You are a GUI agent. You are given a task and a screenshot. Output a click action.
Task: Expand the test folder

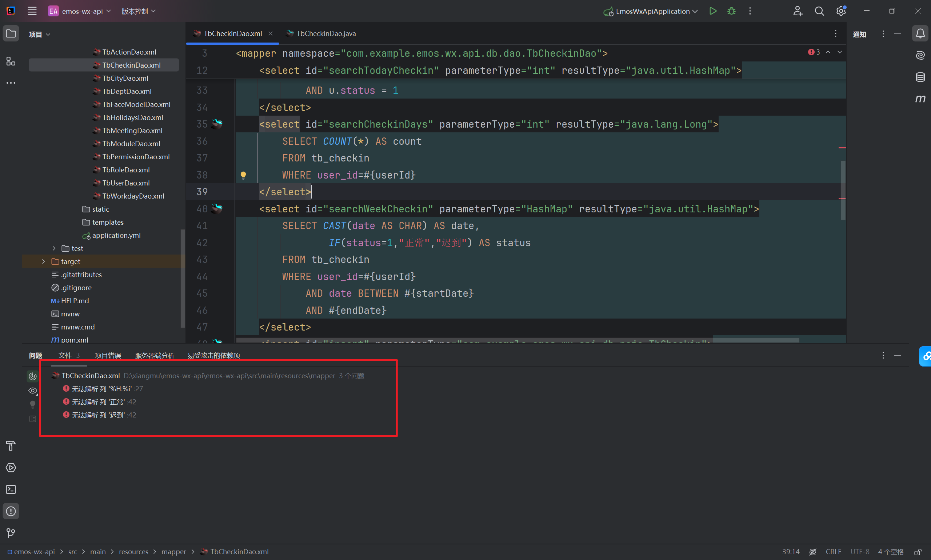(54, 248)
